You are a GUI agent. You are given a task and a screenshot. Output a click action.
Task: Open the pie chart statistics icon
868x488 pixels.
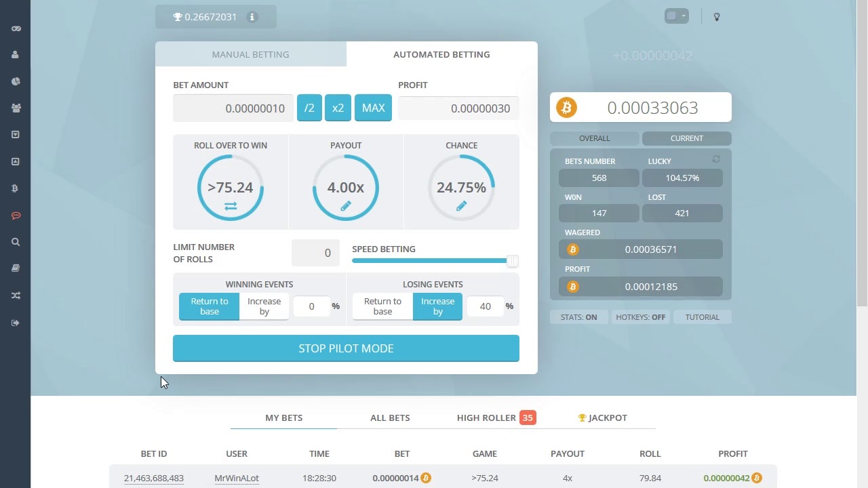(16, 81)
